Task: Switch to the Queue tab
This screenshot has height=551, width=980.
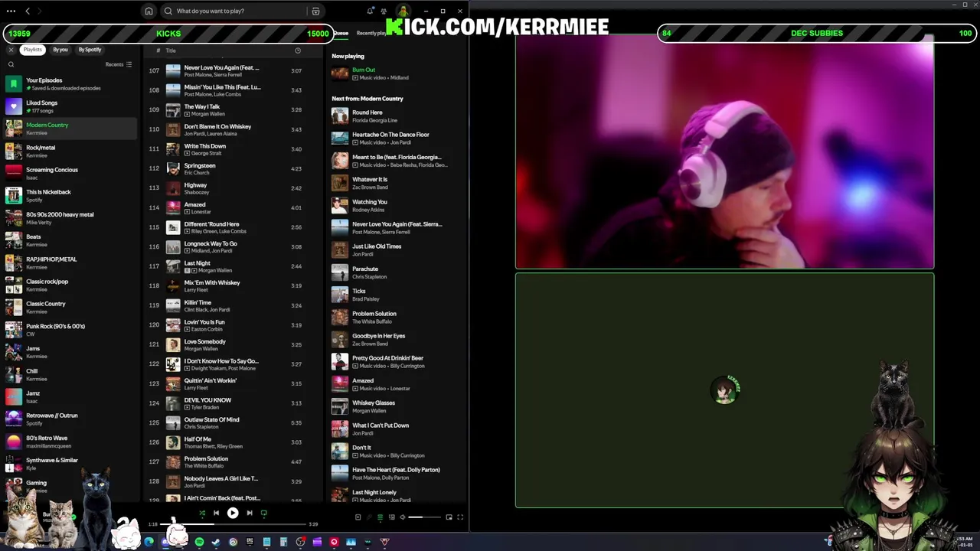Action: [341, 33]
